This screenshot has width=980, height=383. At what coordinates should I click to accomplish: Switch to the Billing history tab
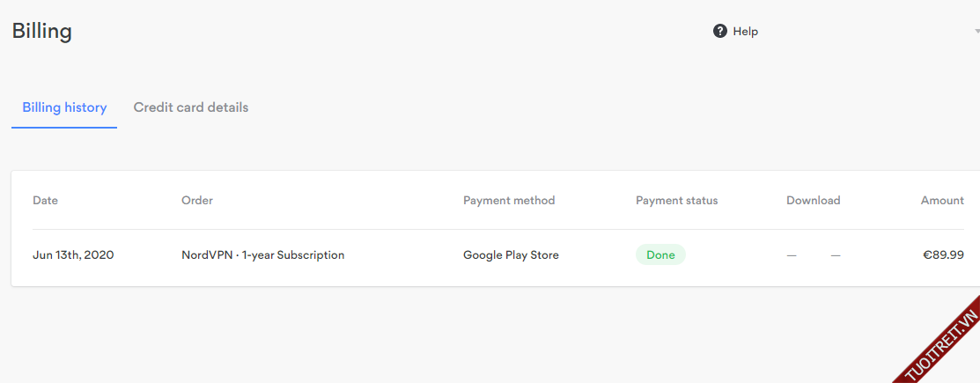pos(64,107)
